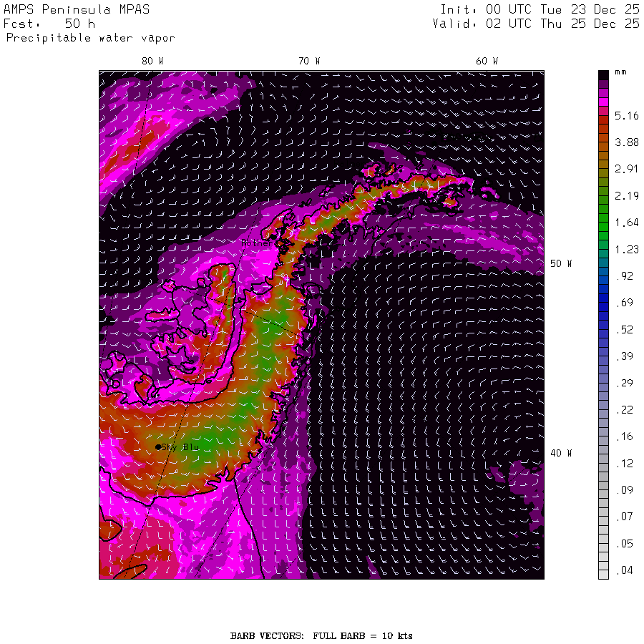
Task: Click the 40 W longitude label
Action: coord(560,453)
